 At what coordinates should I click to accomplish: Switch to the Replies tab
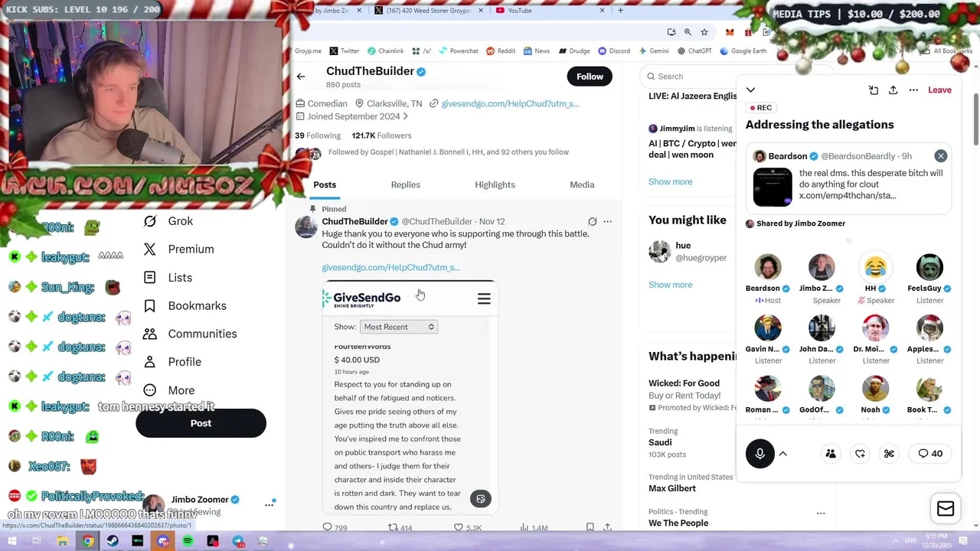click(406, 184)
